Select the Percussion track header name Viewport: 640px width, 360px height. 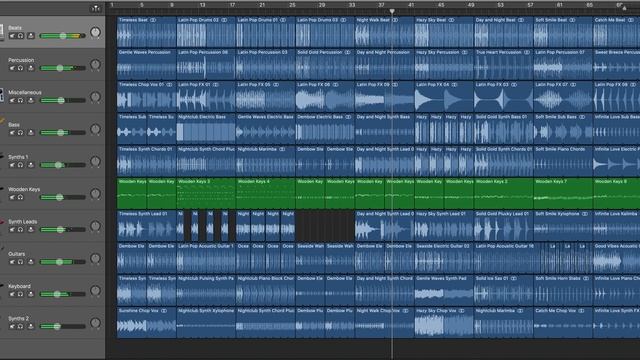(21, 60)
